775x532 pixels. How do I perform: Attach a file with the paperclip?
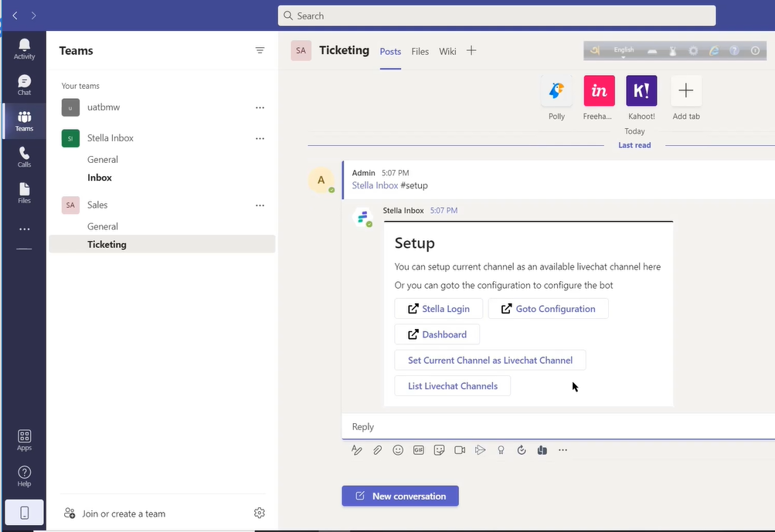click(x=378, y=450)
